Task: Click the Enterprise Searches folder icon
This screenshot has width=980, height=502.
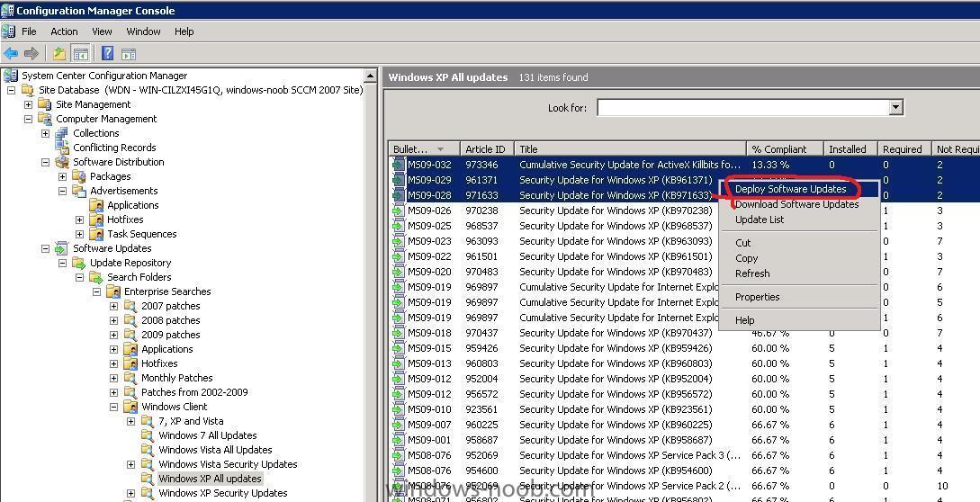Action: tap(113, 291)
